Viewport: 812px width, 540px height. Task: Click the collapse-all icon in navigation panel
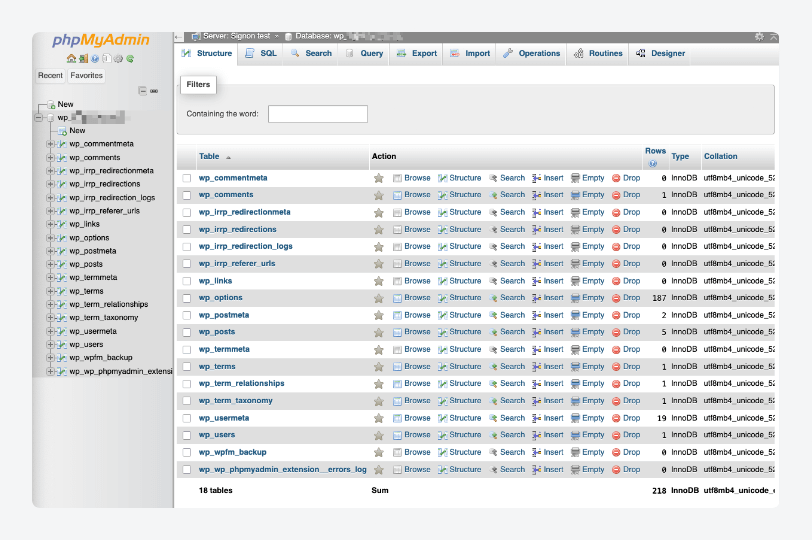(x=142, y=91)
